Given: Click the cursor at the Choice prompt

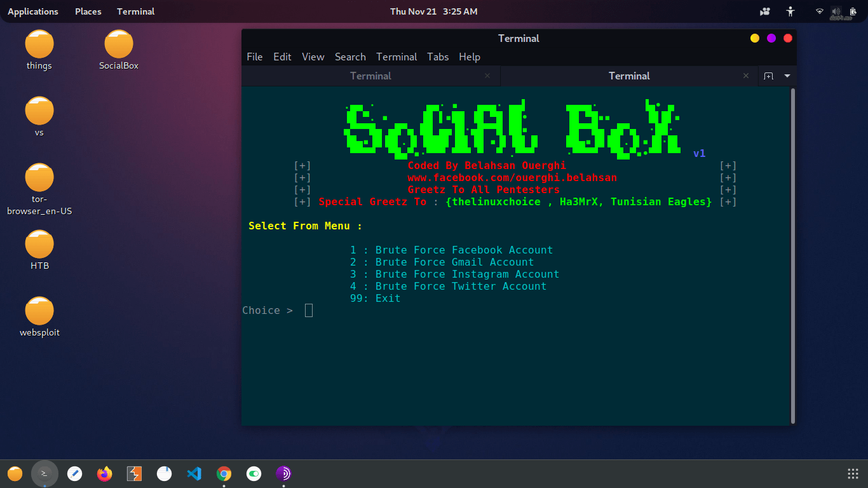Looking at the screenshot, I should pos(309,310).
